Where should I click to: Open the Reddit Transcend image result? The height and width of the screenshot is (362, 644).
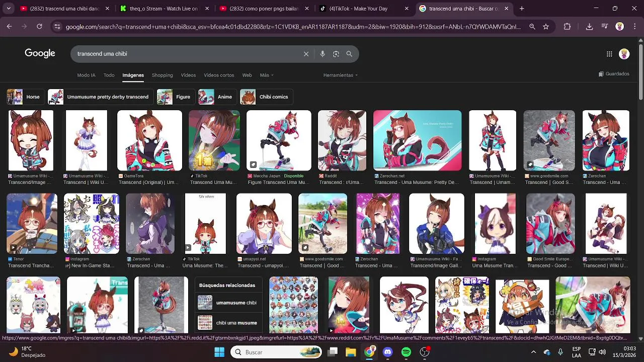[x=342, y=140]
